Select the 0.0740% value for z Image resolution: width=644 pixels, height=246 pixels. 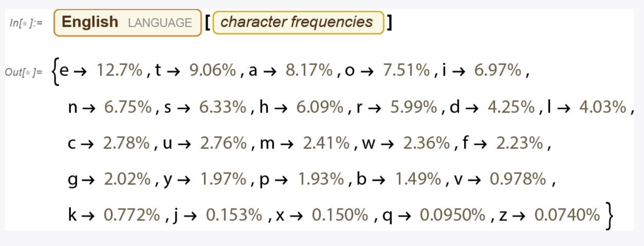tap(567, 215)
